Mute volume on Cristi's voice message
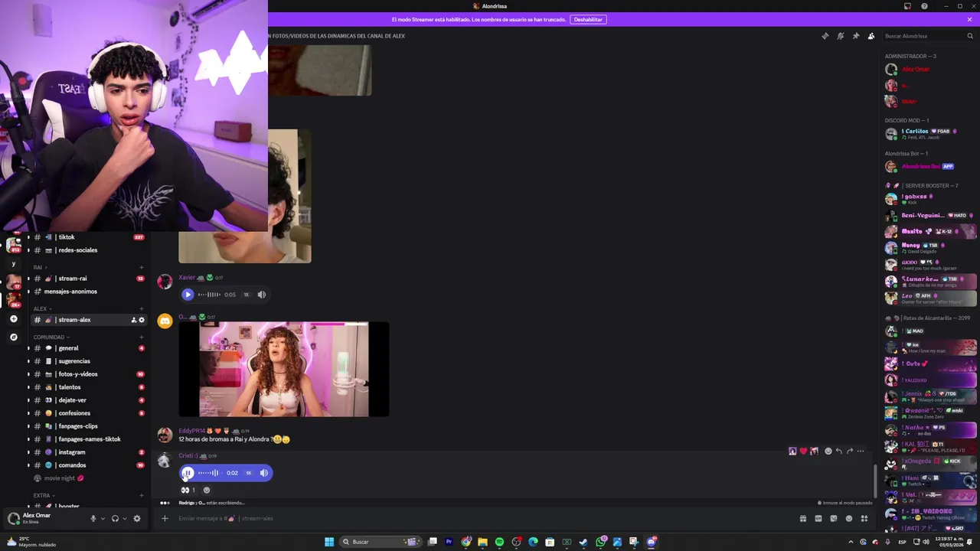 click(x=264, y=473)
